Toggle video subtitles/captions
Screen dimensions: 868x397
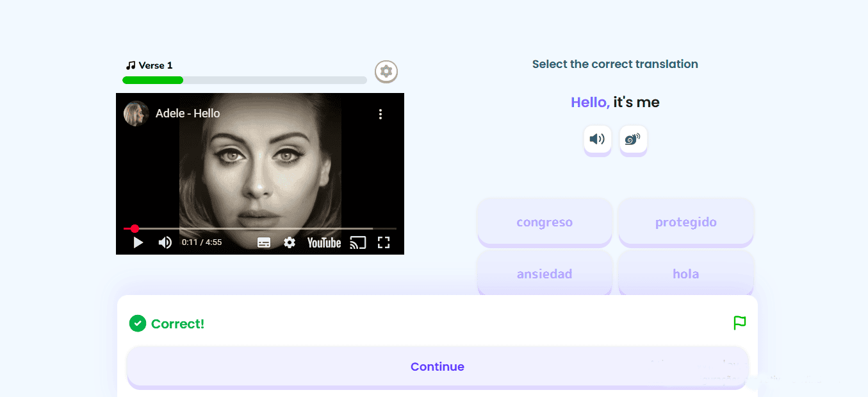[x=264, y=242]
